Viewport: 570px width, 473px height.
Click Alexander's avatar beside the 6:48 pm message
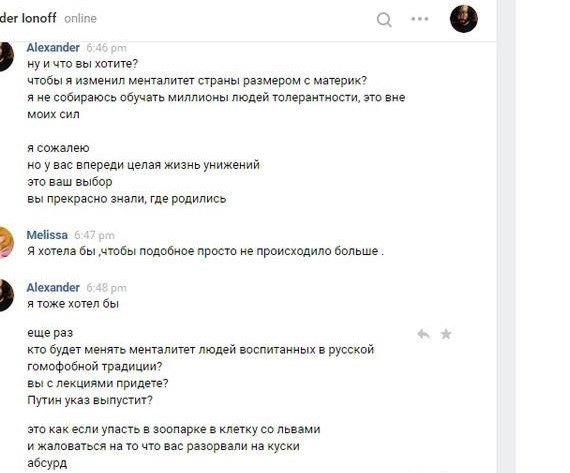point(6,295)
